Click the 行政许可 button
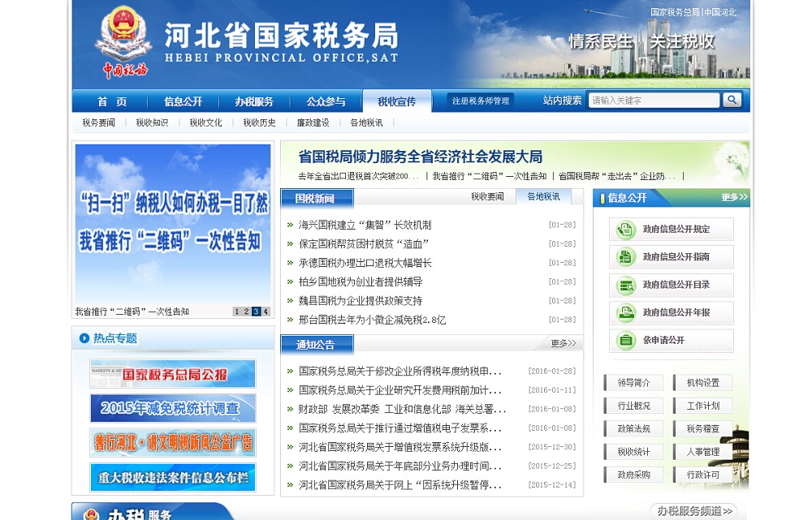 tap(702, 475)
